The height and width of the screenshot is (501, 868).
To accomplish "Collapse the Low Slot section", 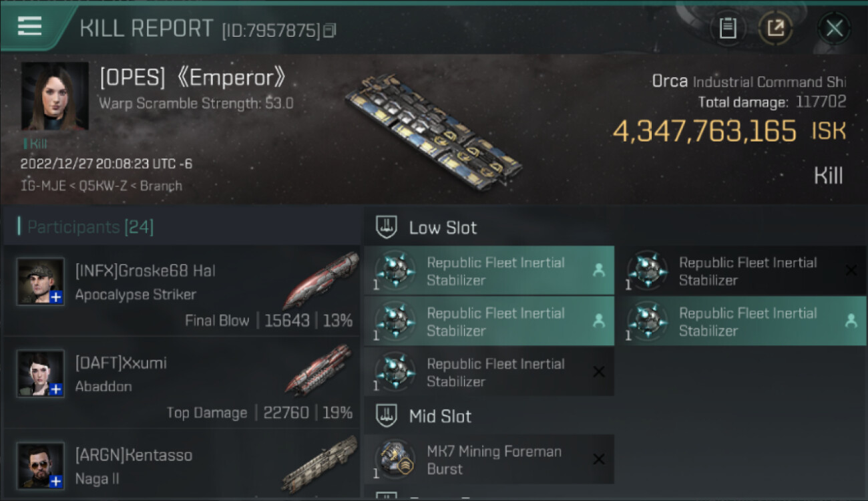I will tap(387, 228).
